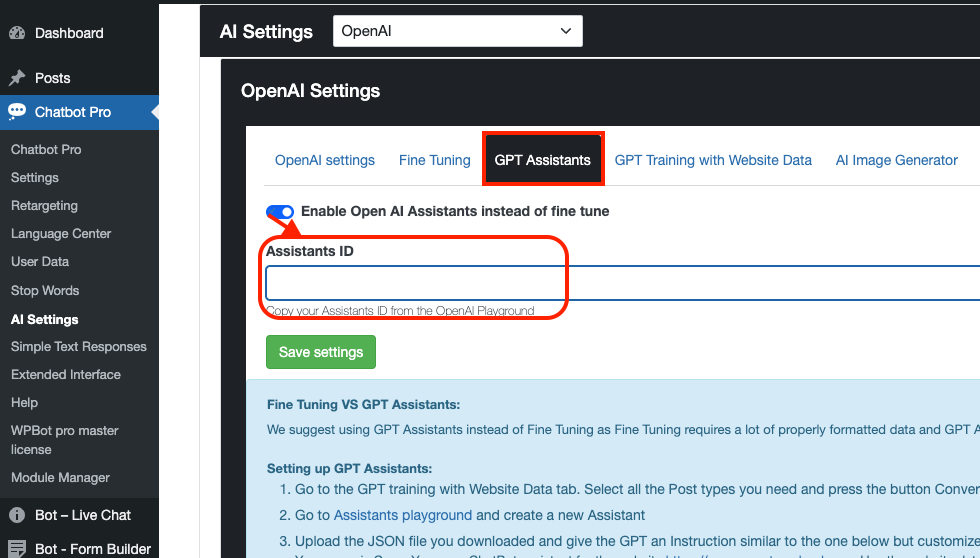Open the AI Image Generator tab
Screen dimensions: 980x558
click(896, 160)
